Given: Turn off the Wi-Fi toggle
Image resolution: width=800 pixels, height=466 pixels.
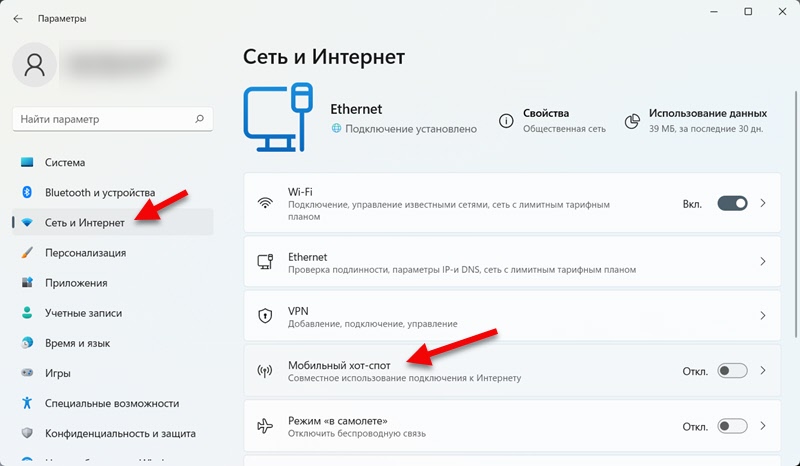Looking at the screenshot, I should (x=732, y=203).
